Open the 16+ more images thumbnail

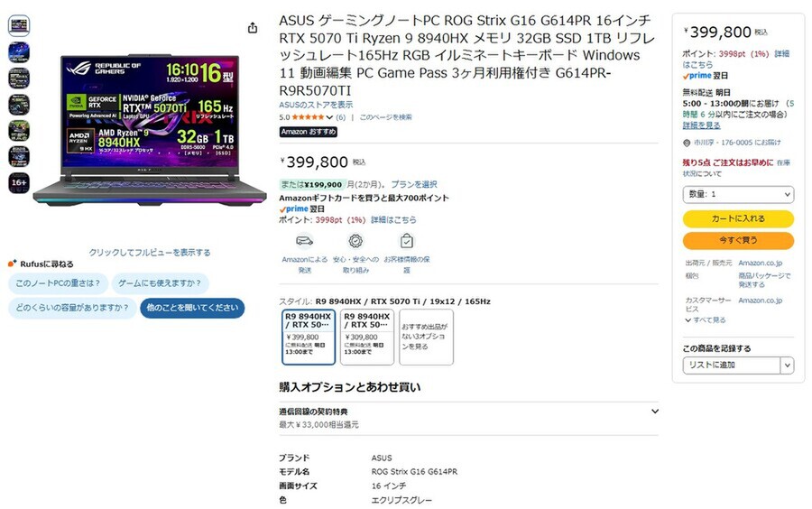pos(19,183)
